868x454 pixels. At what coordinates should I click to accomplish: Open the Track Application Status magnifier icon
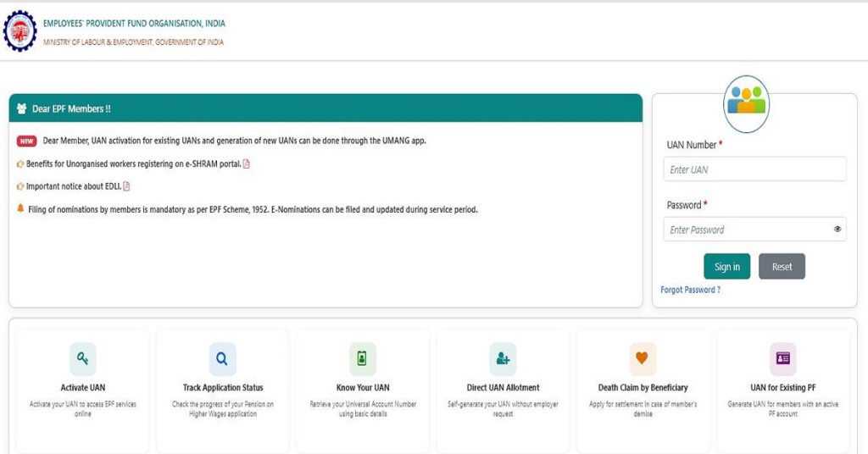(222, 358)
